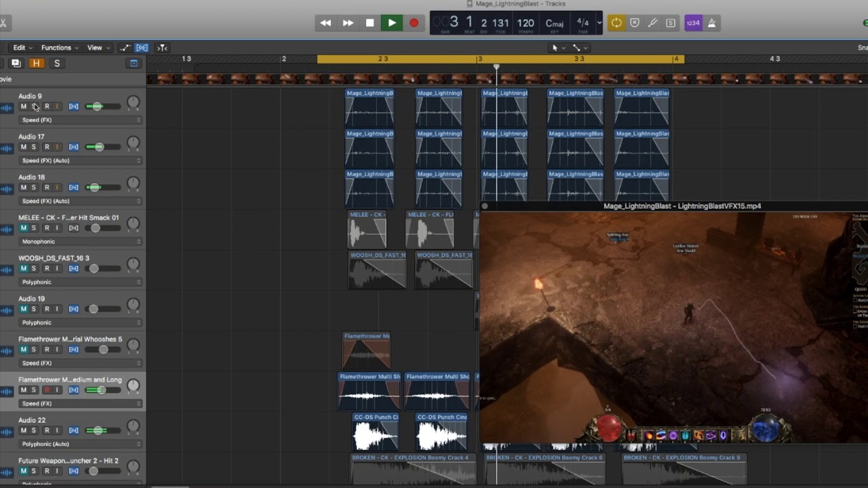Screen dimensions: 868x488
Task: Click the Duplicate Track icon
Action: 16,63
